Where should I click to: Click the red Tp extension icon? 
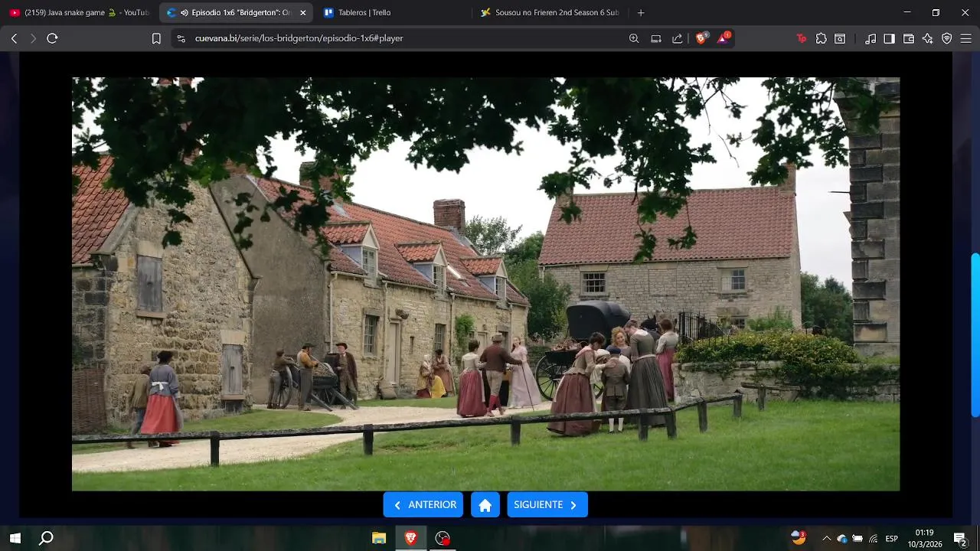(x=802, y=38)
